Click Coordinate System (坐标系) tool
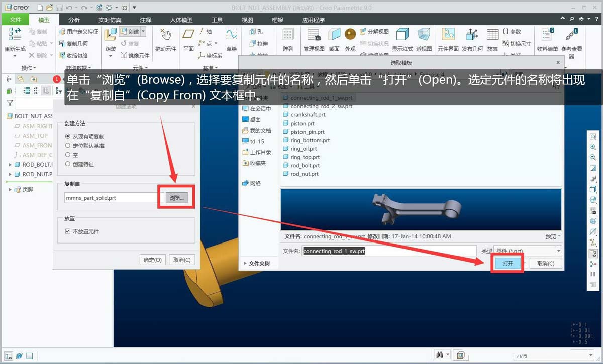This screenshot has height=364, width=603. coord(210,56)
